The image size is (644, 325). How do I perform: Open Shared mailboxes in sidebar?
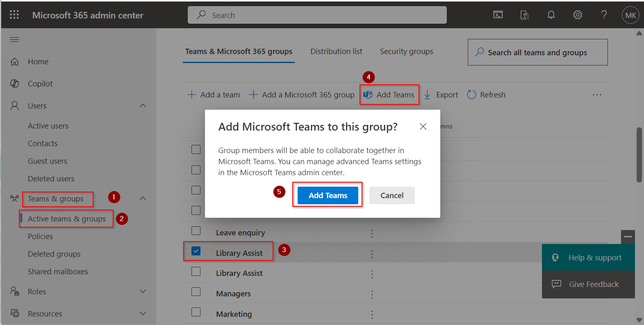click(58, 272)
